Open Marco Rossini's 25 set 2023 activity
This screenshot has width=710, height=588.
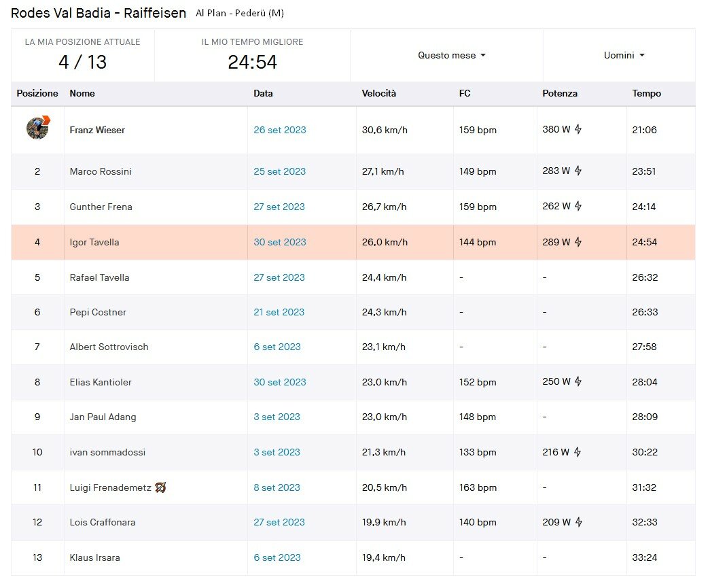279,171
